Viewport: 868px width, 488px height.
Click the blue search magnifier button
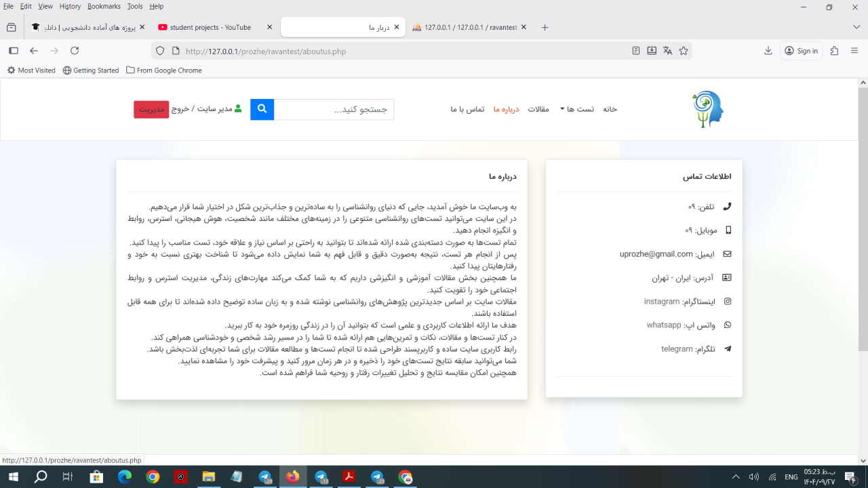262,109
